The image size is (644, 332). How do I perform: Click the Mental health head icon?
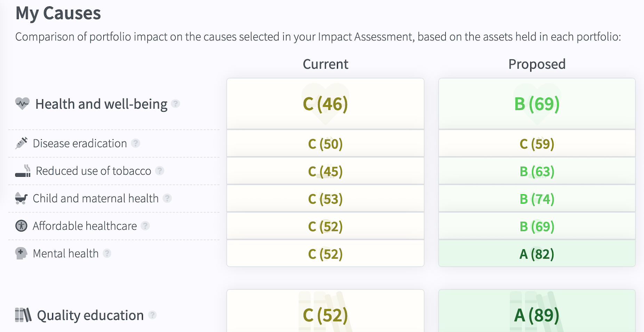pos(21,253)
